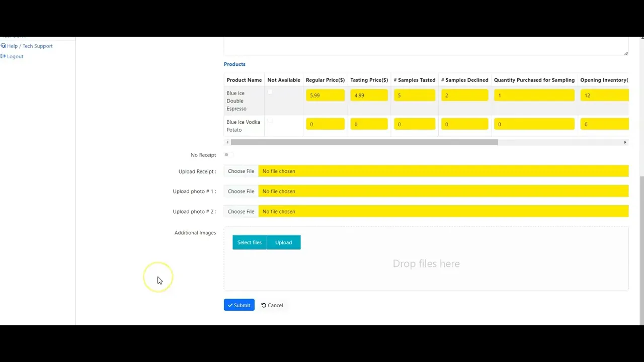Click the # Samples Declined column header
The width and height of the screenshot is (644, 362).
click(x=464, y=80)
